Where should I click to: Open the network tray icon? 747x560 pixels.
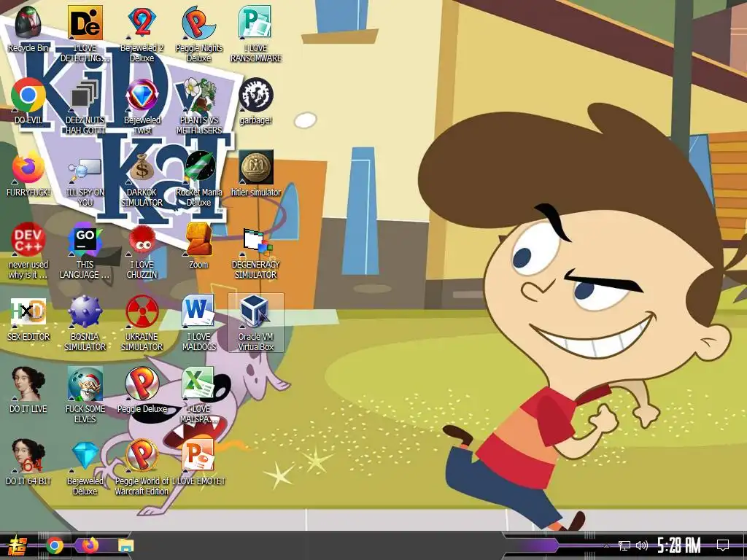624,545
